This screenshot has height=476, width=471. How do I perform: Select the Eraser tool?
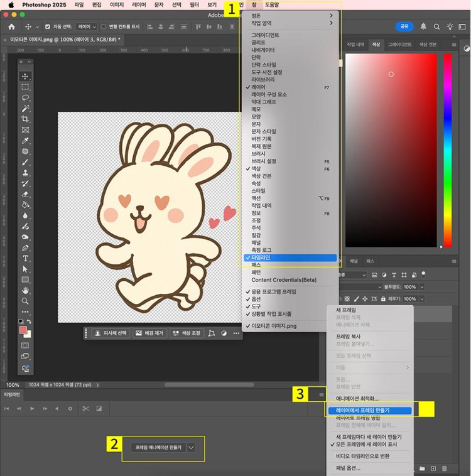26,194
